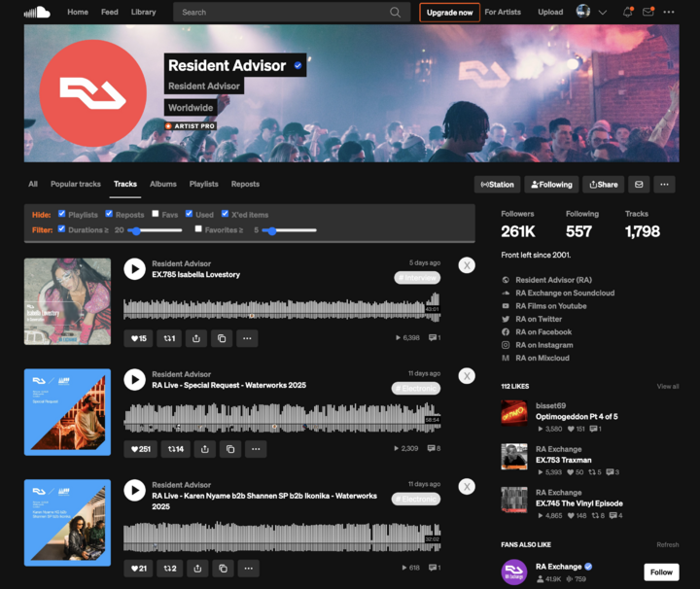Repost Special Request Waterworks track

pos(175,449)
